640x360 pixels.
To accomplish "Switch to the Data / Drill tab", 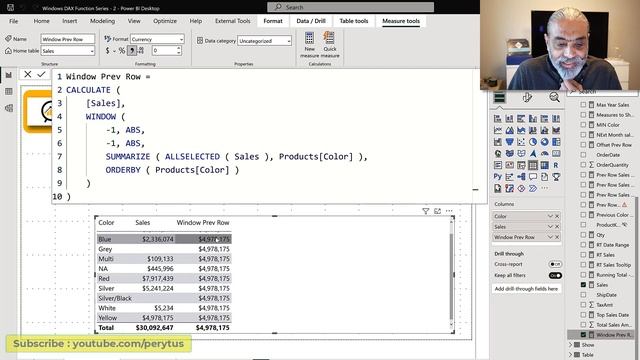I will click(311, 21).
